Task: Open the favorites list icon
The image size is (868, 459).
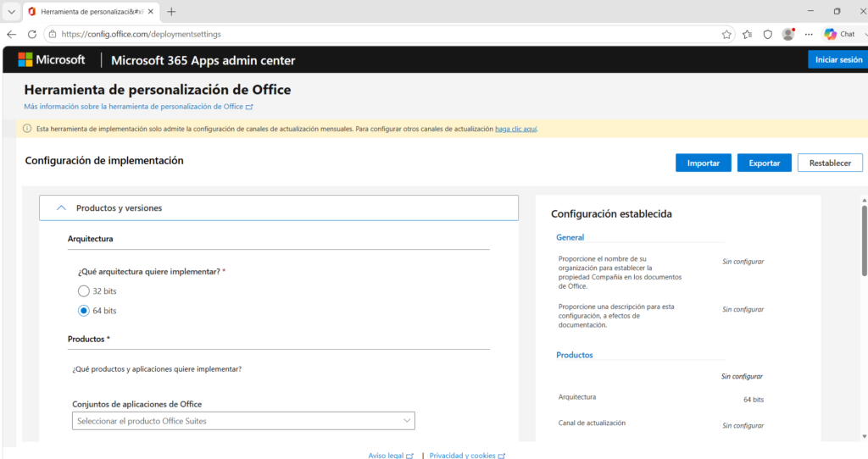Action: 748,34
